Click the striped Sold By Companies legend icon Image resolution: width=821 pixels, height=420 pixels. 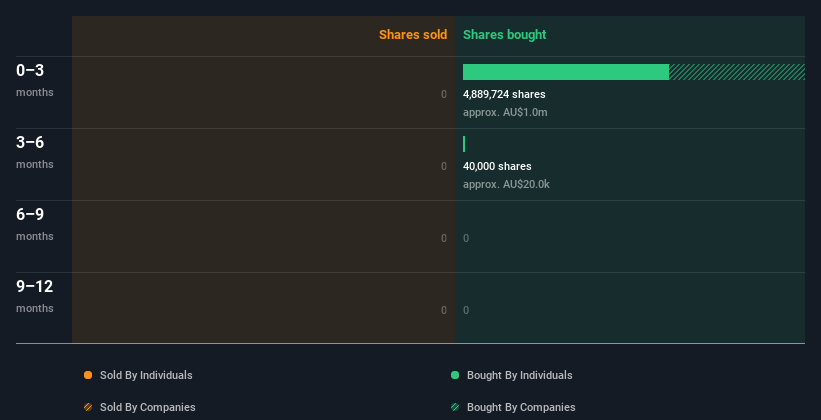click(88, 407)
